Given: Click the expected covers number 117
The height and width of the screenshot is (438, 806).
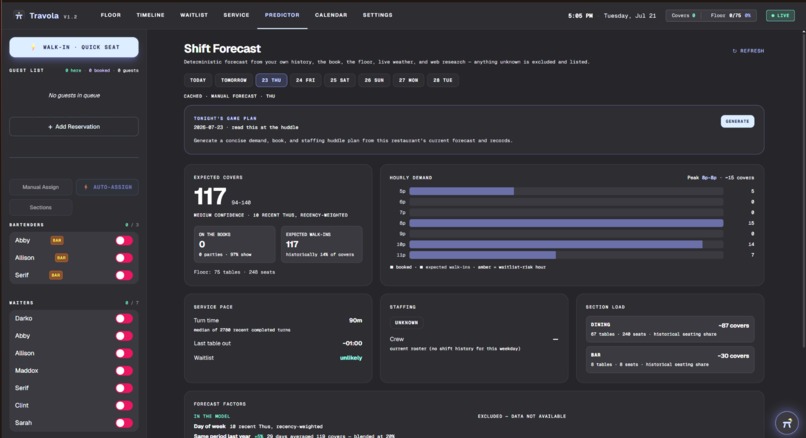Looking at the screenshot, I should (x=210, y=196).
